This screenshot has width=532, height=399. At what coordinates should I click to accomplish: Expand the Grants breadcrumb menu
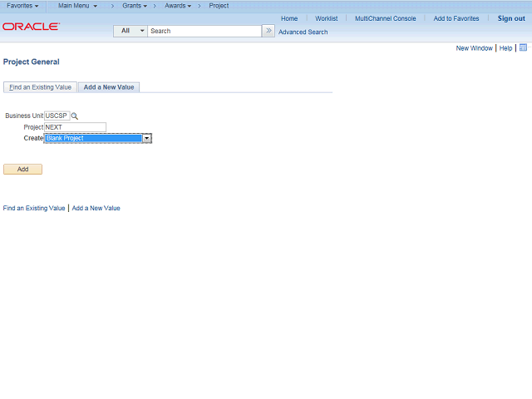(x=135, y=6)
